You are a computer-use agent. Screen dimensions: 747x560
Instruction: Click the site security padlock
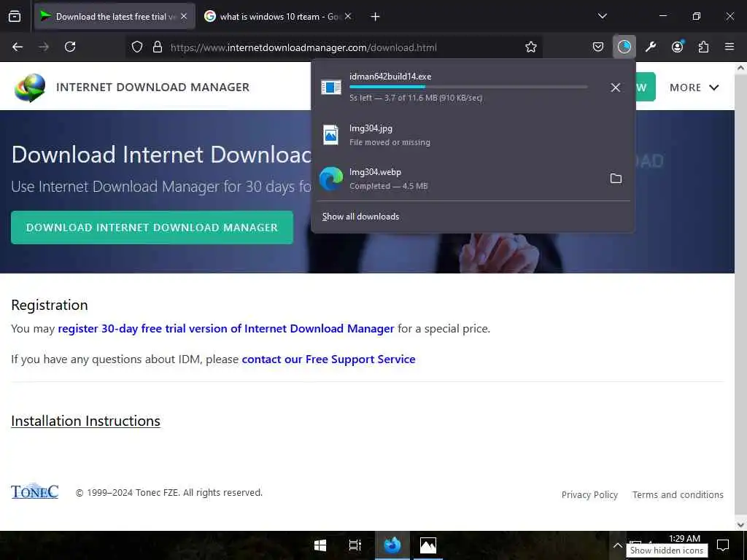[158, 47]
